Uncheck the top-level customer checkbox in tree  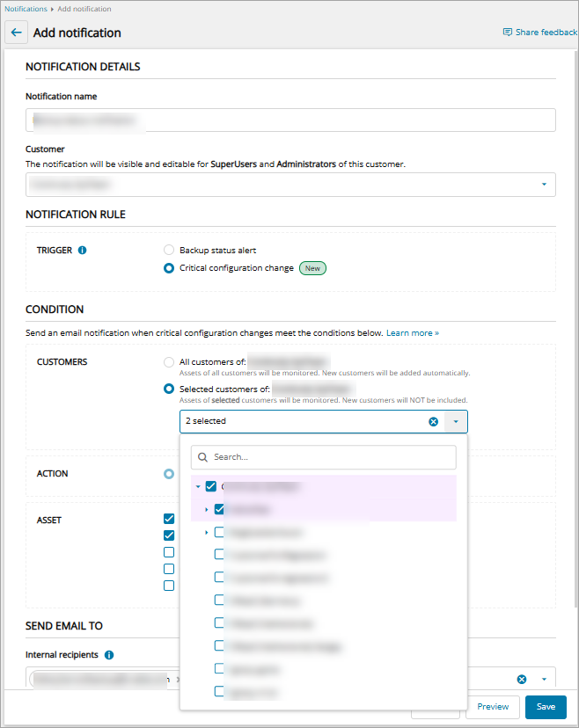211,486
